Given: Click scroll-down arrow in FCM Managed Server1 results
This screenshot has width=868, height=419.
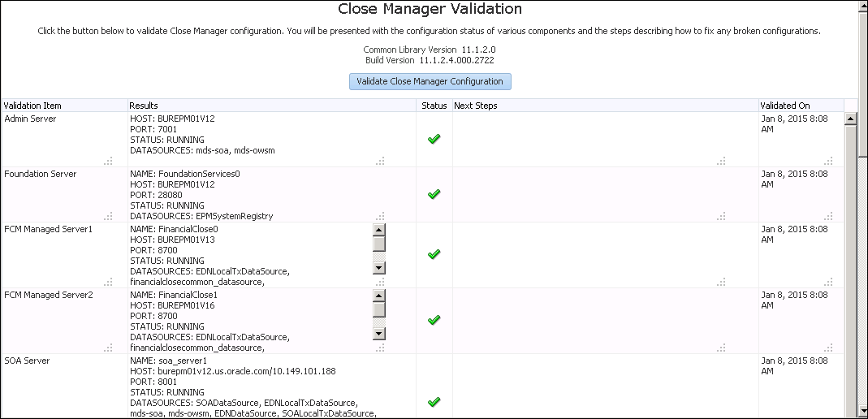Looking at the screenshot, I should click(379, 268).
